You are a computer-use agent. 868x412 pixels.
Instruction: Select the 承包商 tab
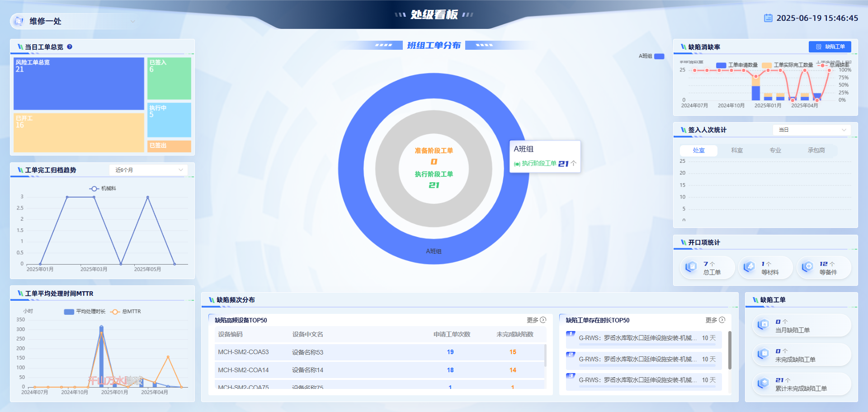[816, 150]
